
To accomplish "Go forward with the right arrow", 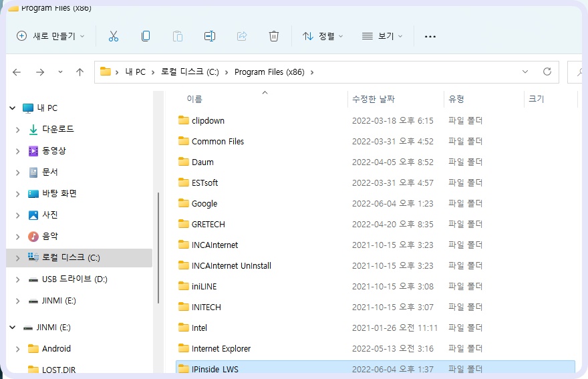I will [x=39, y=72].
